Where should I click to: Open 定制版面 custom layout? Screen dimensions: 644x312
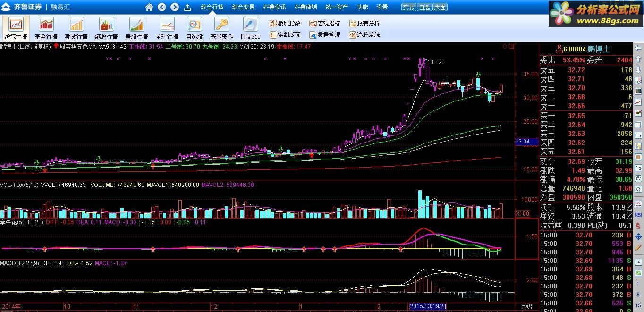(285, 34)
